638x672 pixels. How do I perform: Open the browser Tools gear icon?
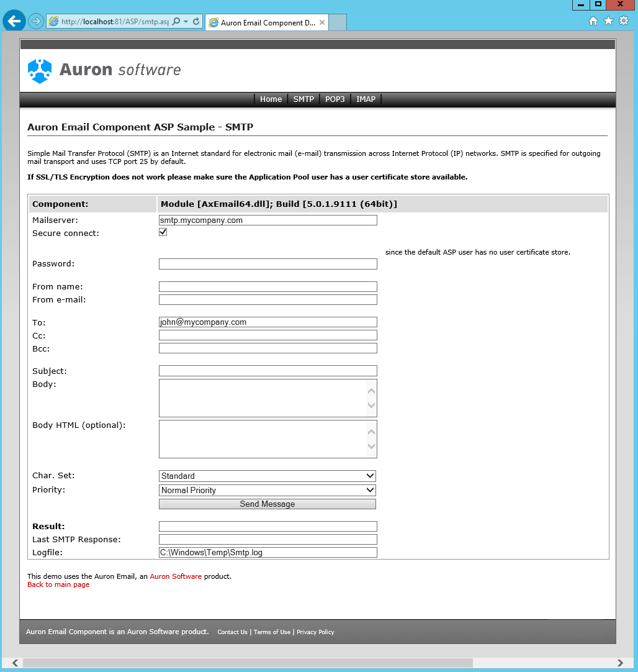(x=624, y=21)
